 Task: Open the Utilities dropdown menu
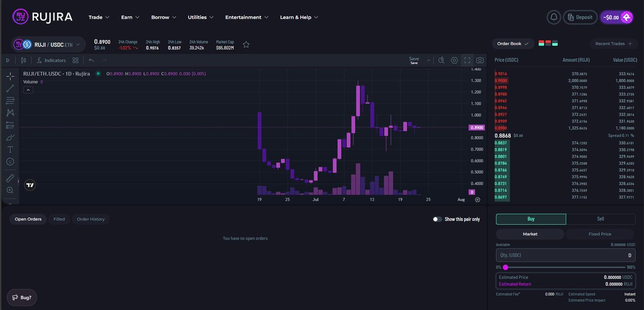click(x=200, y=17)
